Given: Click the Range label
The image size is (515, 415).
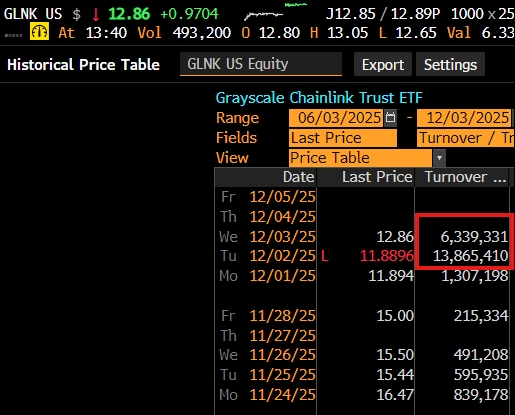Looking at the screenshot, I should [237, 118].
